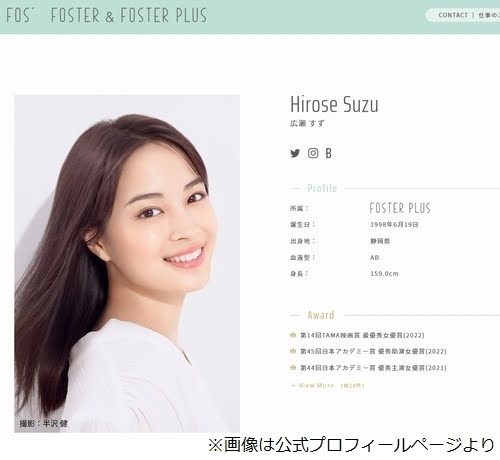Click the FOSTER PLUS affiliation link
Screen dimensions: 500x460
coord(400,208)
